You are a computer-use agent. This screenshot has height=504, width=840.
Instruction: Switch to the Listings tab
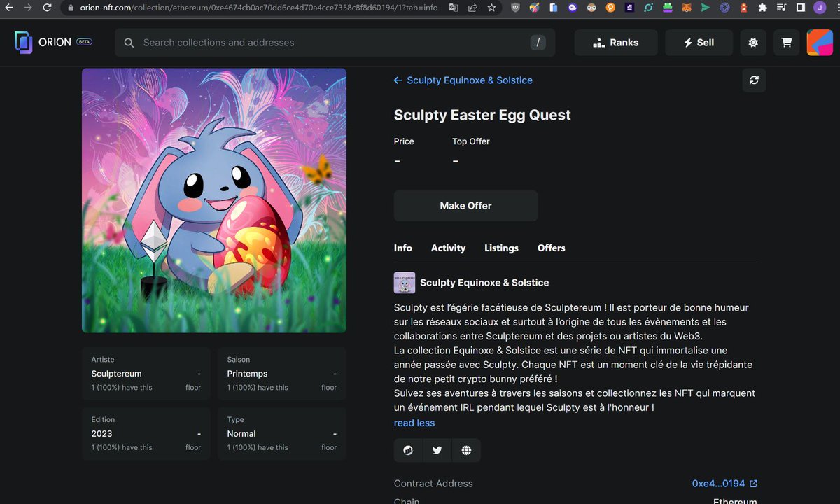pyautogui.click(x=501, y=248)
